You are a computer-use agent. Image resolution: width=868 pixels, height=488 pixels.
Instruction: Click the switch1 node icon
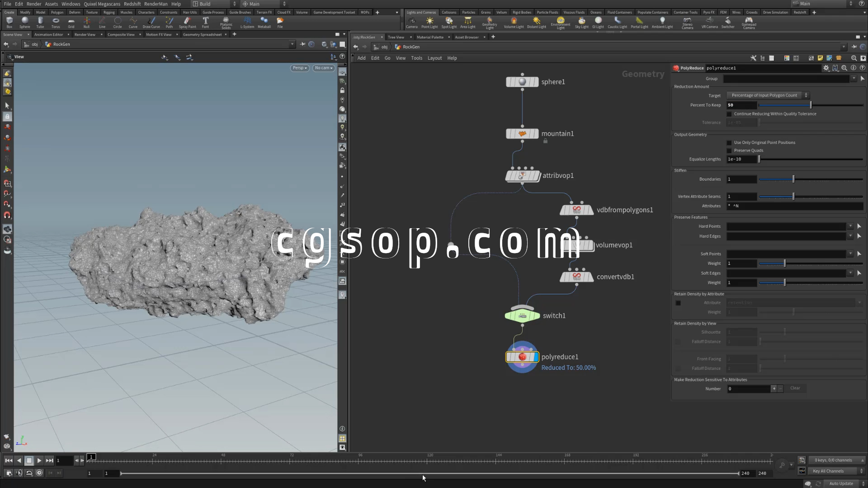[x=522, y=315]
